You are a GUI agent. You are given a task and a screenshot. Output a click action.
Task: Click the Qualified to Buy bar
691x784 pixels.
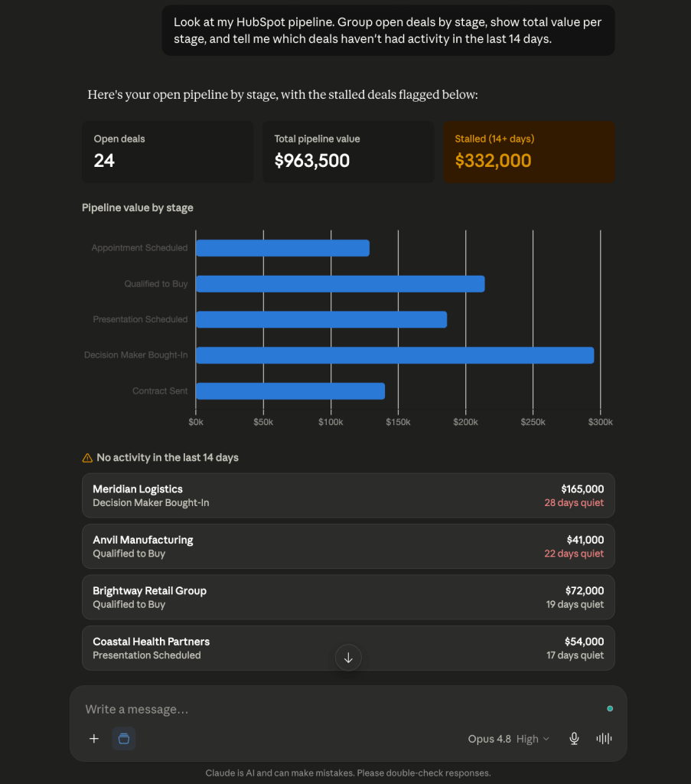tap(341, 283)
